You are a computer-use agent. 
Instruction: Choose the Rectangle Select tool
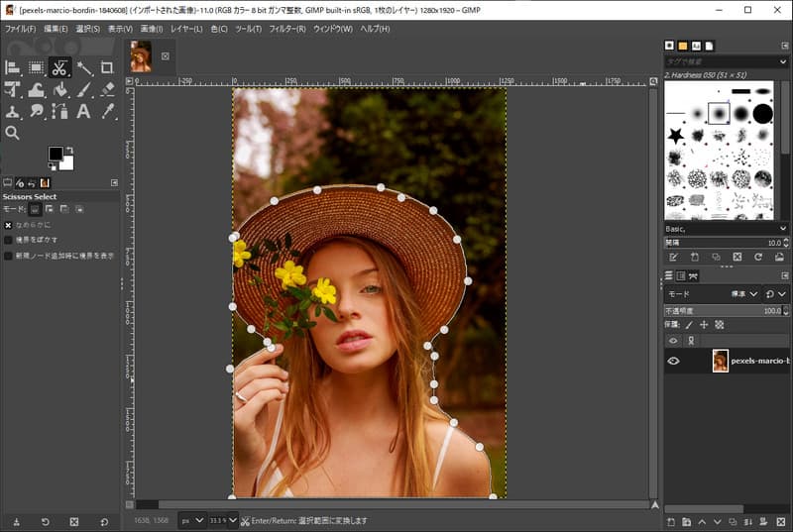point(36,67)
